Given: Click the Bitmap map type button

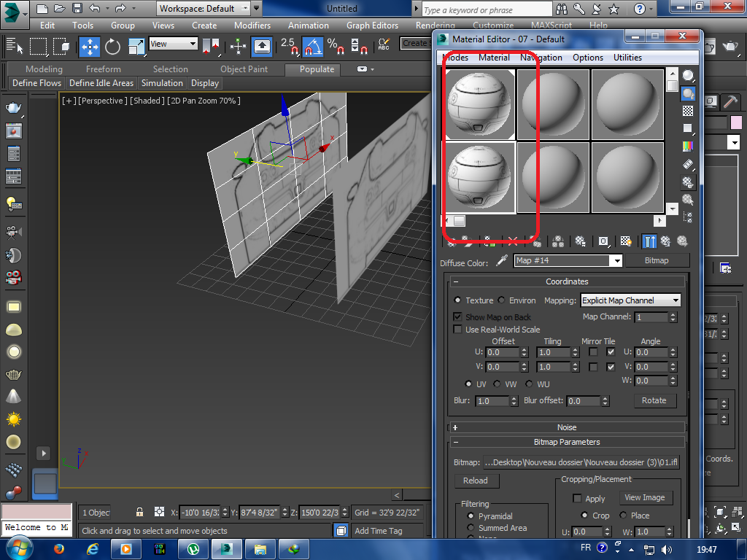Looking at the screenshot, I should pos(657,260).
